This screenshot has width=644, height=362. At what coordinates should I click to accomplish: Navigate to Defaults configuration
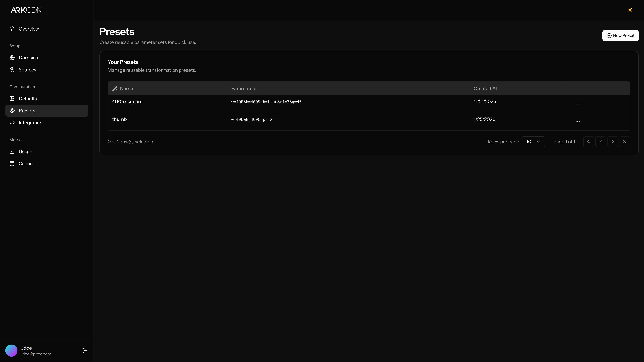[x=47, y=99]
